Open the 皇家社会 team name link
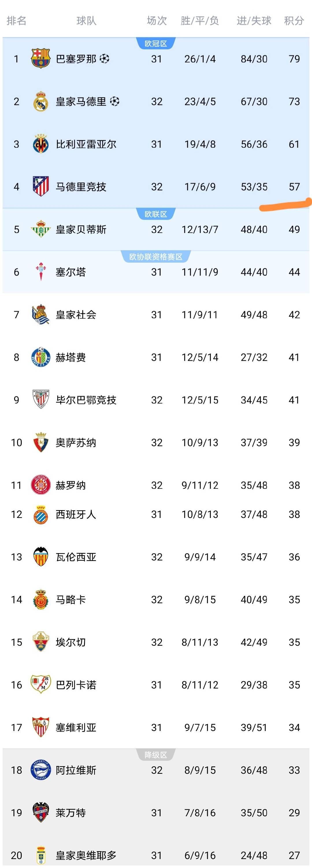The width and height of the screenshot is (312, 868). 76,315
